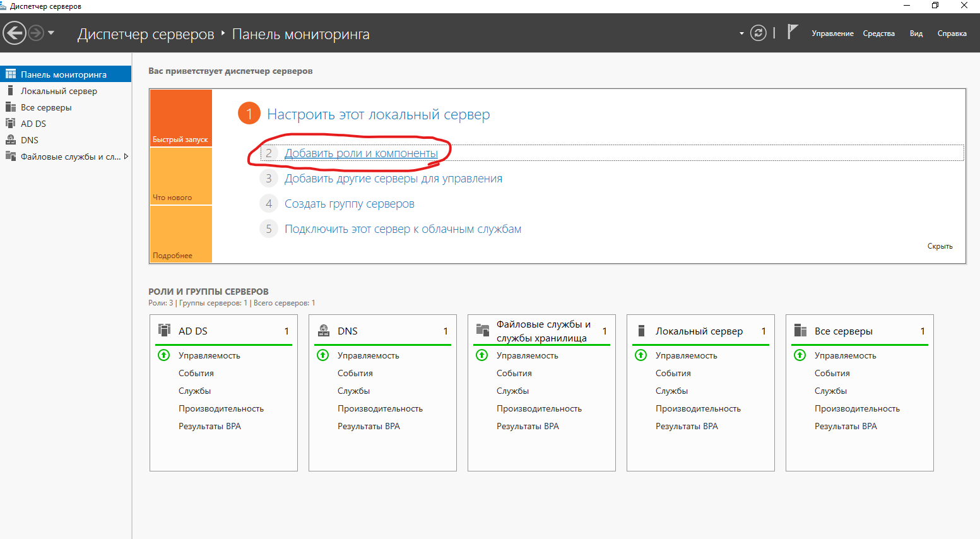Click the file services tile folder icon
Screen dimensions: 980x539
(x=482, y=330)
